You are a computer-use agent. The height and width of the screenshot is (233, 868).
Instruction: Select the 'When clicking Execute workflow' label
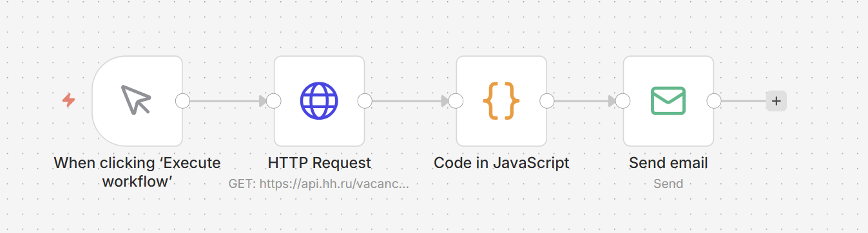pyautogui.click(x=137, y=172)
